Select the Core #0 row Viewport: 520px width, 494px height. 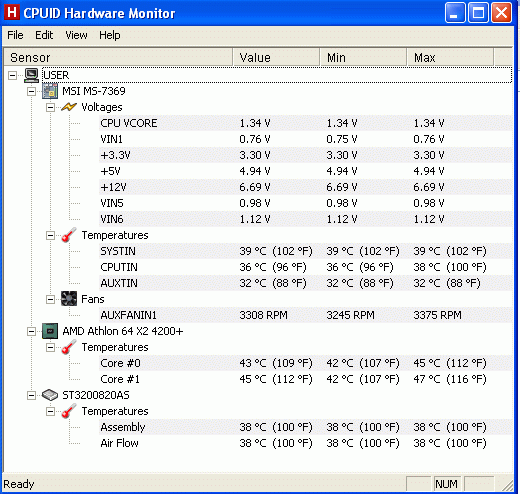pyautogui.click(x=306, y=363)
